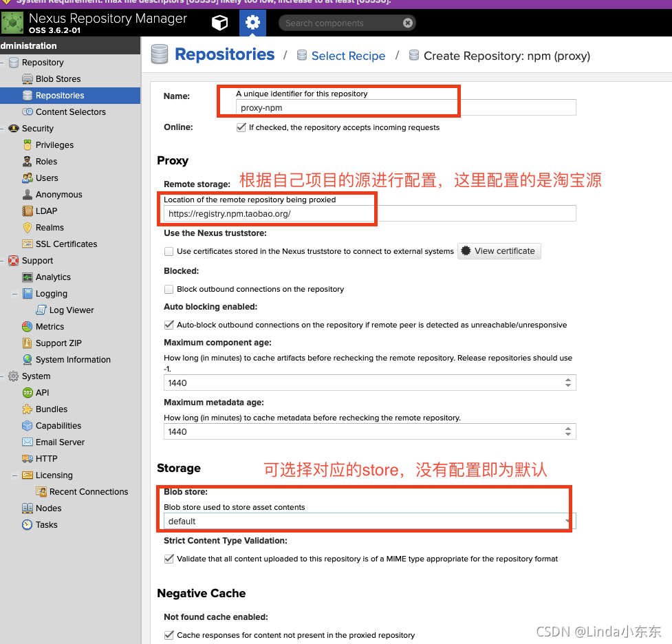Enable Use Nexus truststore certificates checkbox

point(169,251)
